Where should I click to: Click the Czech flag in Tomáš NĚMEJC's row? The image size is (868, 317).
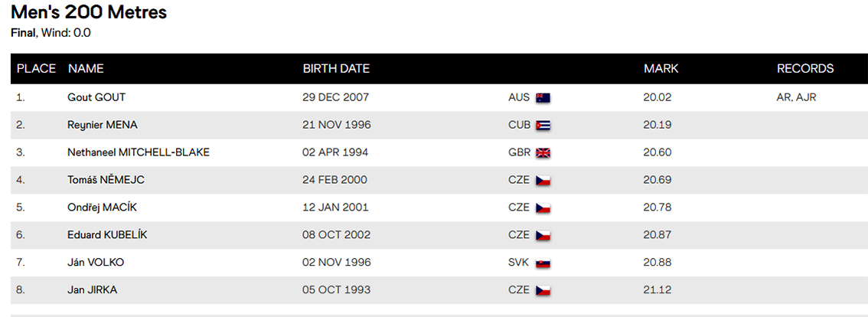click(x=543, y=181)
